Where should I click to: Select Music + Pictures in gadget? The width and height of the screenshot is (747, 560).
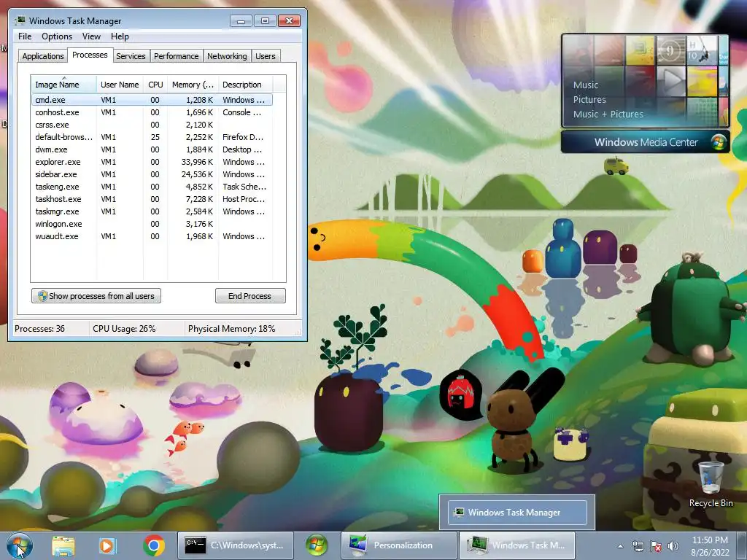608,114
